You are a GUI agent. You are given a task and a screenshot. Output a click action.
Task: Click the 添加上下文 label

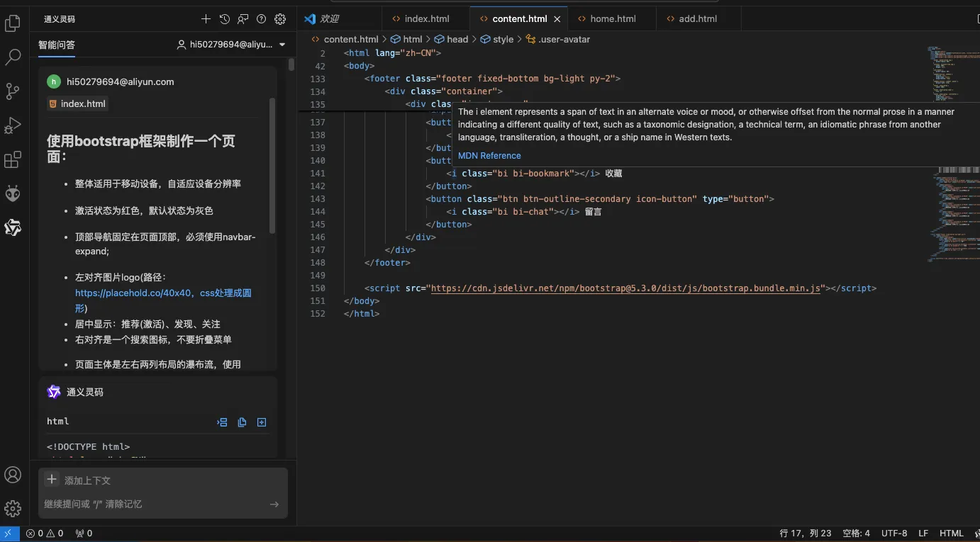pyautogui.click(x=87, y=480)
